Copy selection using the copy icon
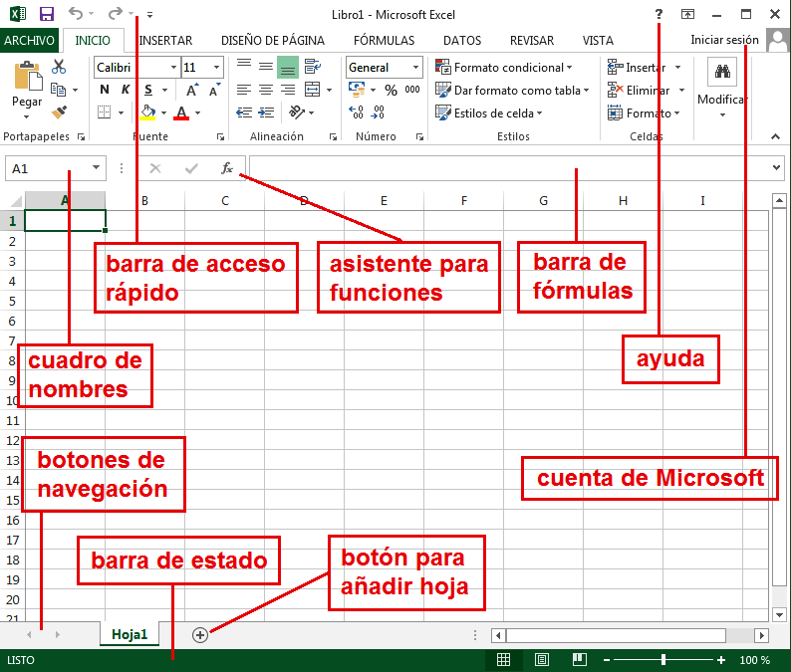This screenshot has width=791, height=672. [x=59, y=90]
